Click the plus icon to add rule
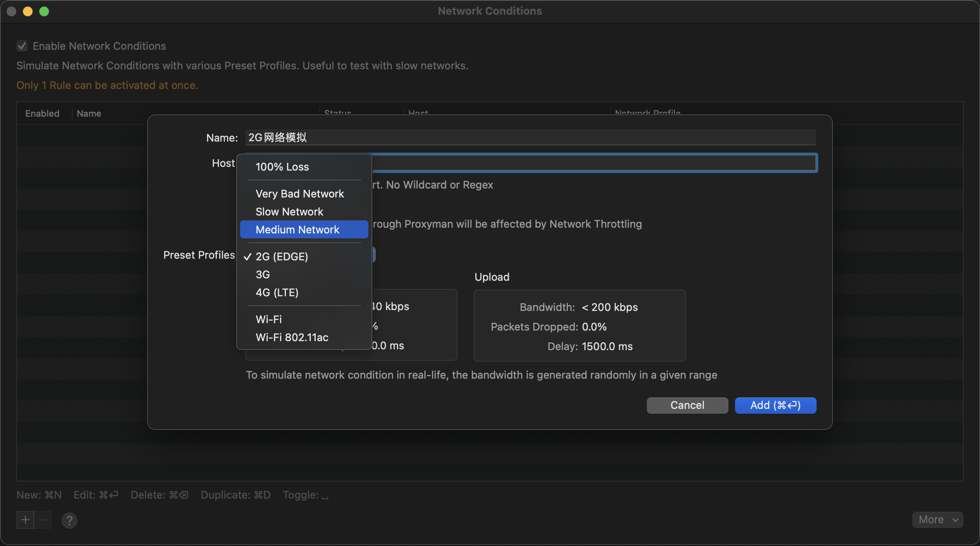 pyautogui.click(x=25, y=519)
